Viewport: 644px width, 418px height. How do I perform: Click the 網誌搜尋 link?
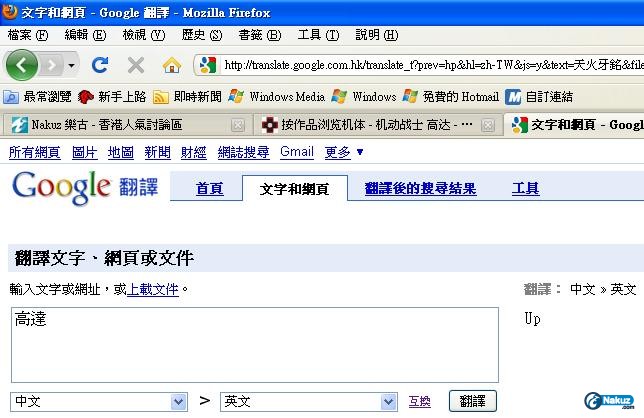coord(244,152)
